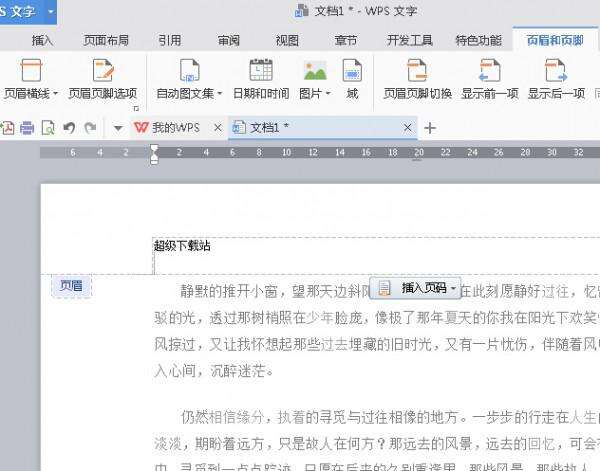Click the 页眉页脚切换 icon
600x471 pixels.
point(417,70)
